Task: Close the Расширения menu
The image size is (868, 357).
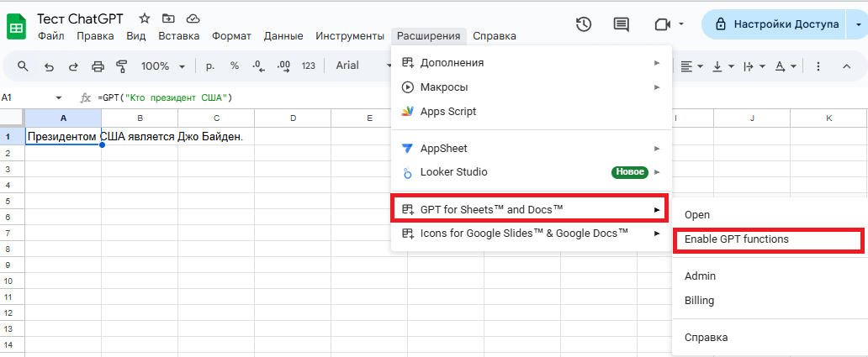Action: 428,36
